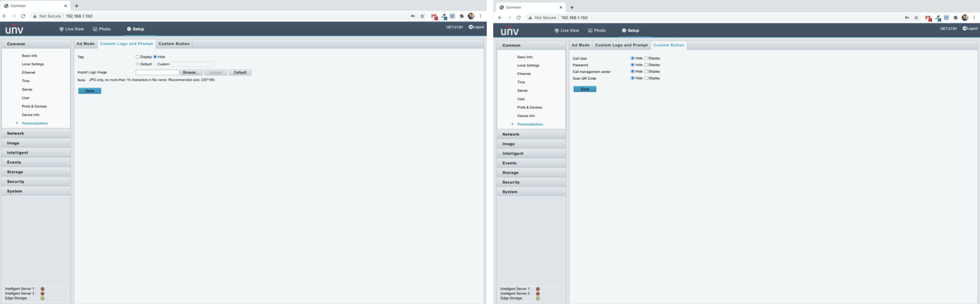This screenshot has width=980, height=304.
Task: Open Chrome menu dots in Custom Button window
Action: [975, 18]
